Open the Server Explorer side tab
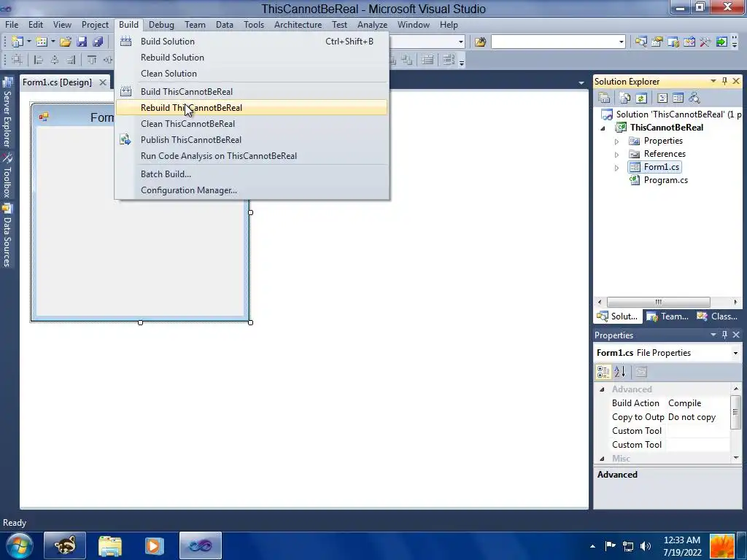747x560 pixels. click(x=7, y=112)
